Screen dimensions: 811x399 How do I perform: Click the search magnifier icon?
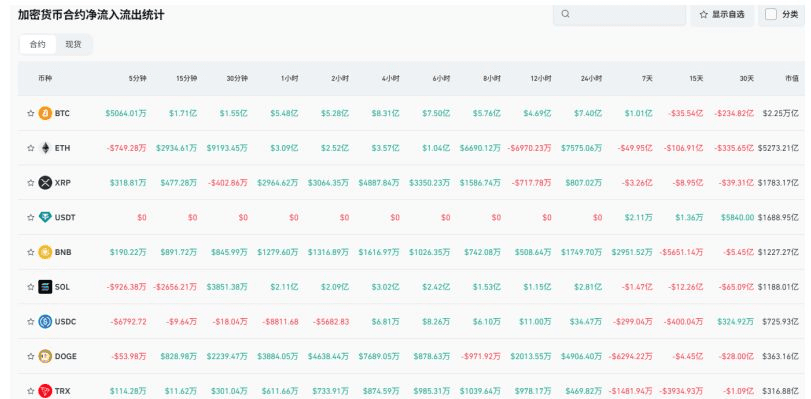point(565,14)
